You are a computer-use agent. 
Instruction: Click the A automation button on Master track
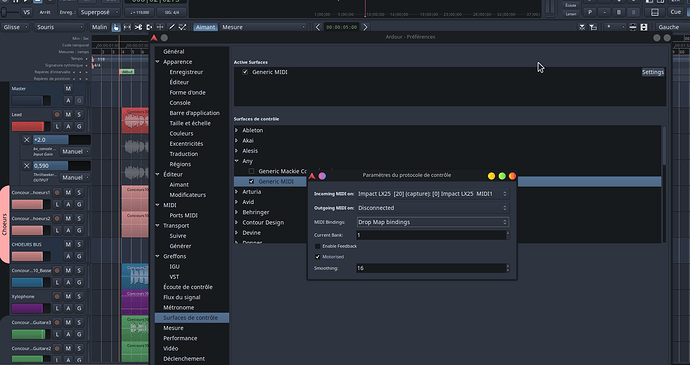[x=68, y=100]
